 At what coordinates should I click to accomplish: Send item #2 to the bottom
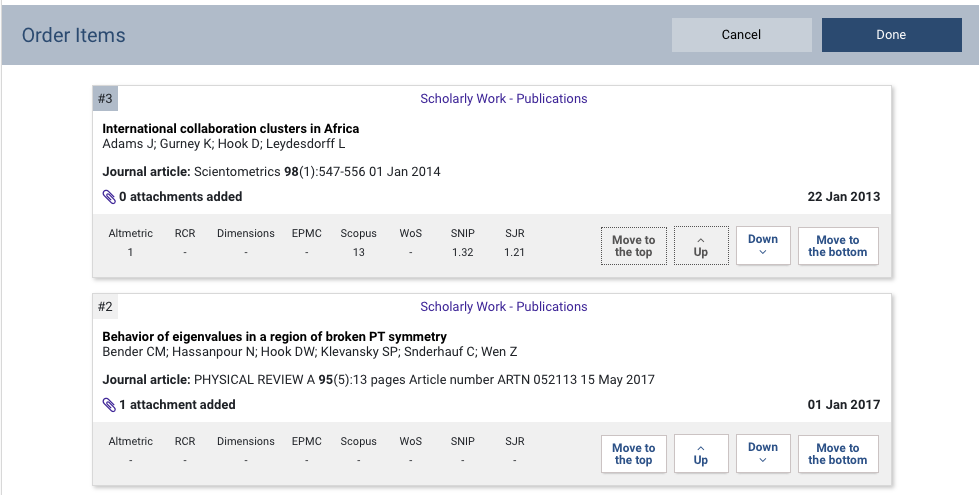[x=838, y=454]
